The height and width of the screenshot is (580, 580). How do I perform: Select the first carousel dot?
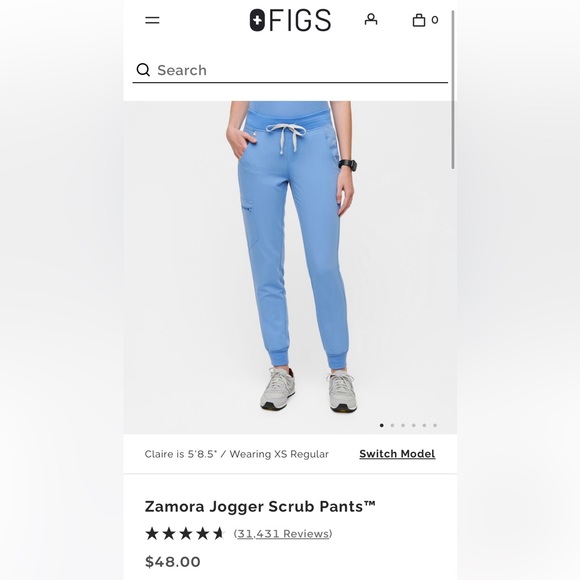click(x=382, y=425)
